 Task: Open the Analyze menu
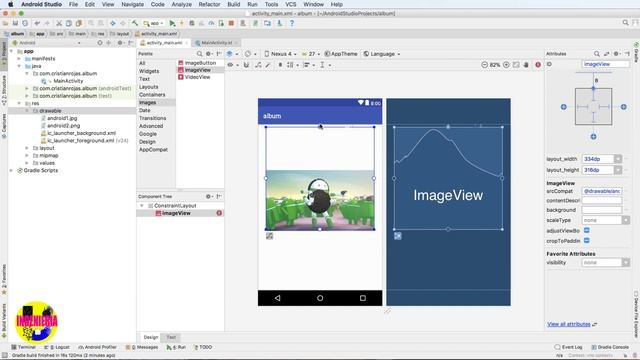[x=182, y=4]
